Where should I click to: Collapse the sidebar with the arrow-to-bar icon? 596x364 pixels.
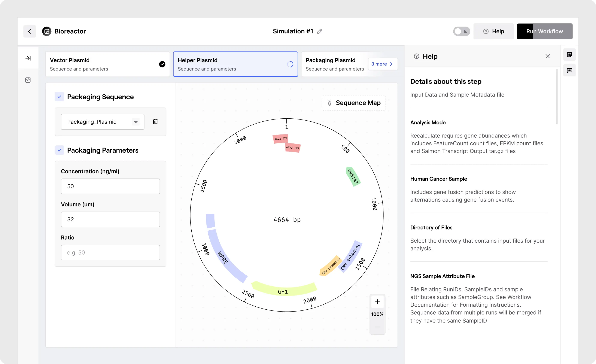(x=28, y=58)
